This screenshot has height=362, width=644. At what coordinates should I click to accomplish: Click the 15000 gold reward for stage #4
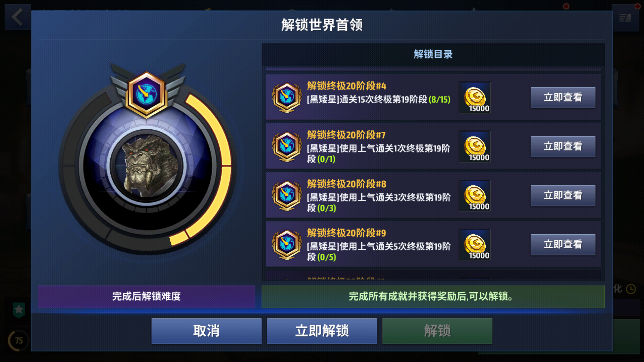click(475, 98)
